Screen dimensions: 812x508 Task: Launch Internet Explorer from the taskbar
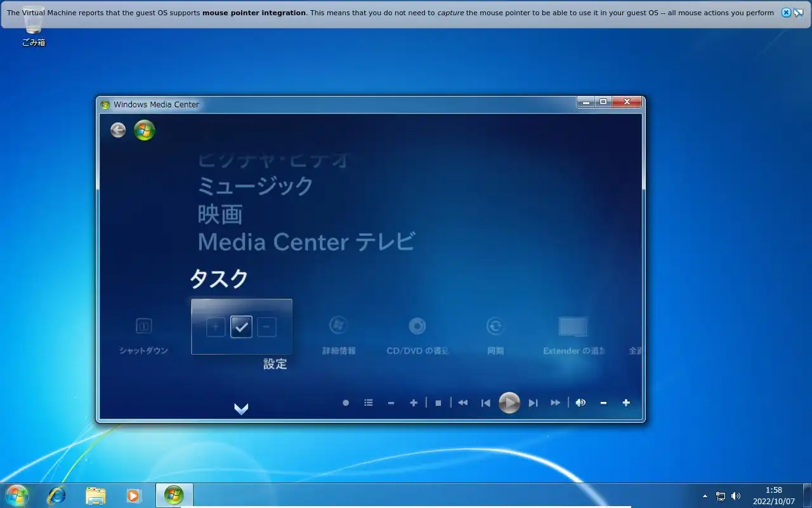(56, 495)
